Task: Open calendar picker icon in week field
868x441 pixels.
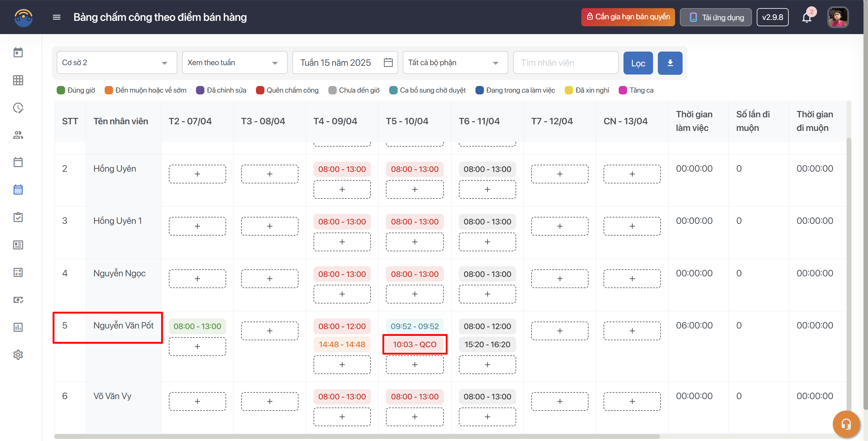Action: pos(388,63)
